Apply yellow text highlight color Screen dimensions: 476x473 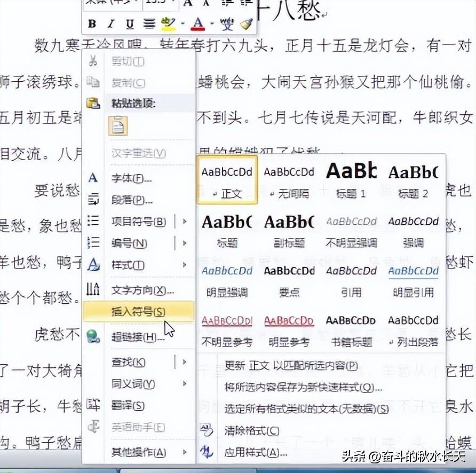tap(168, 23)
